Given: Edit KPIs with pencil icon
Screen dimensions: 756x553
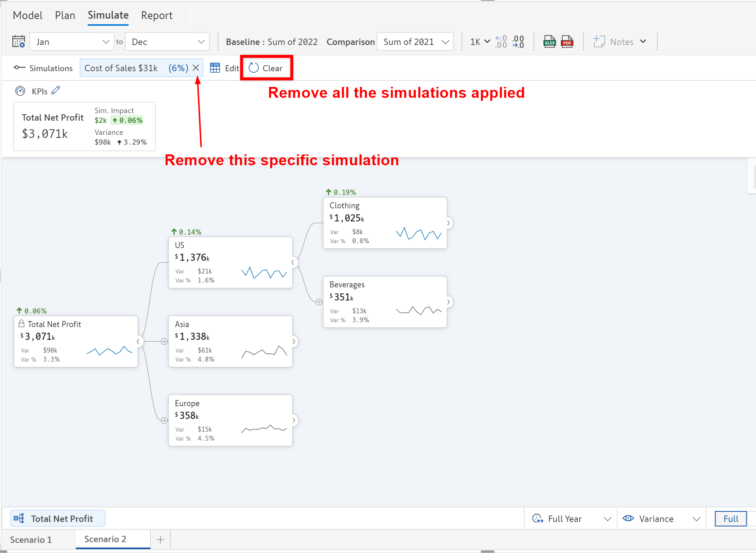Looking at the screenshot, I should (56, 91).
